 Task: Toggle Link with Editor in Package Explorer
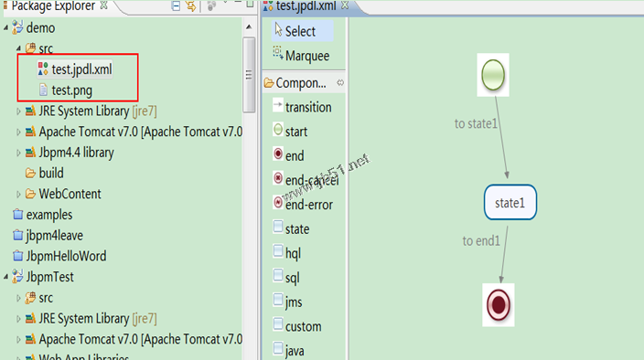(190, 5)
